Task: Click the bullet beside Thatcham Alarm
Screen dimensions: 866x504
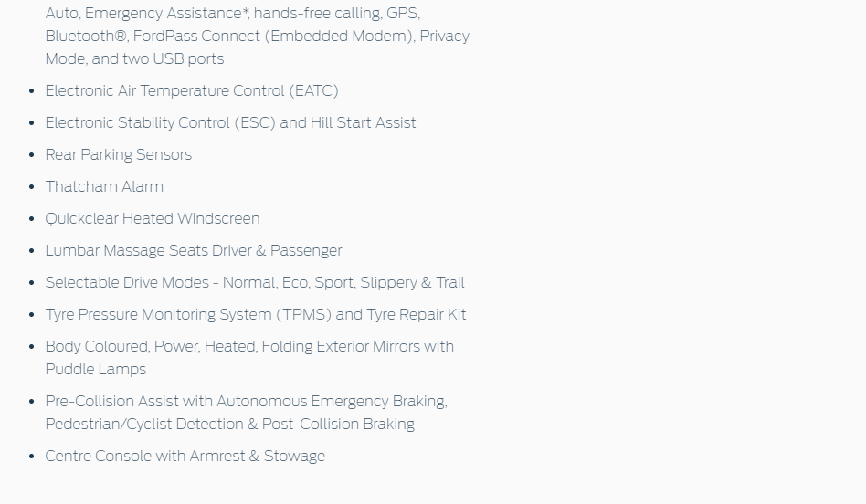Action: [x=32, y=186]
